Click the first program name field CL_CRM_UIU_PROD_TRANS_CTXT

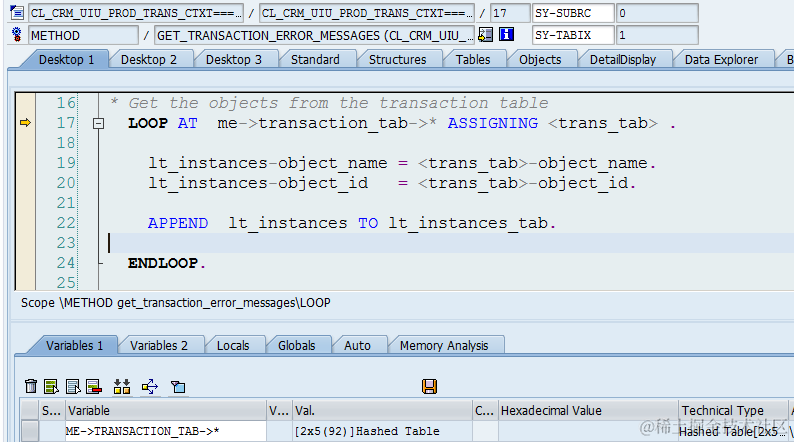pos(136,13)
